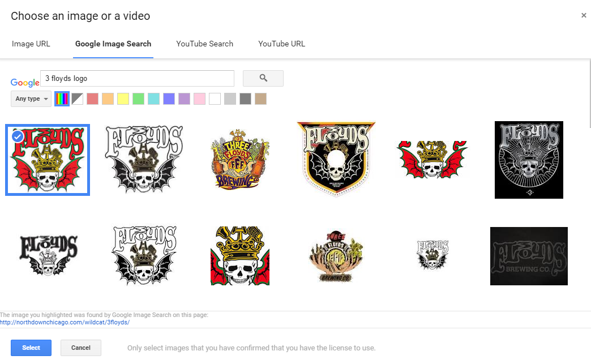Viewport: 591px width, 364px height.
Task: Filter images by purple color
Action: 184,99
